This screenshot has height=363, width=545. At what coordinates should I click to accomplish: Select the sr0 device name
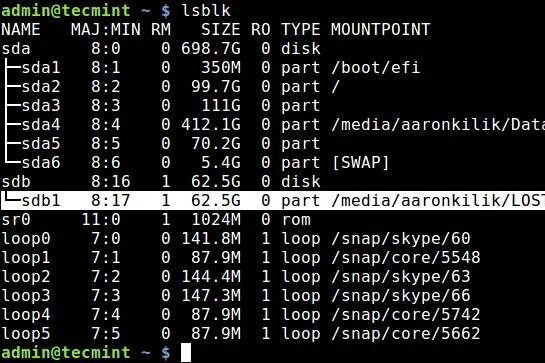16,220
